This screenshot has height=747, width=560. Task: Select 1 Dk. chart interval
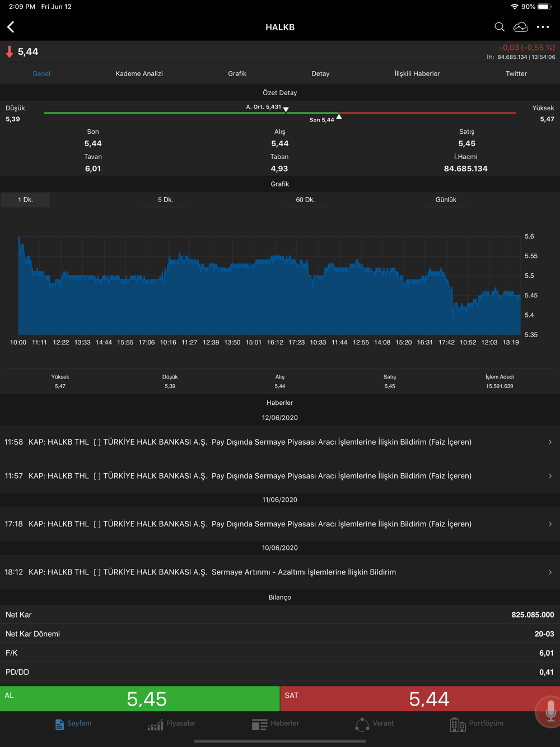[x=25, y=199]
